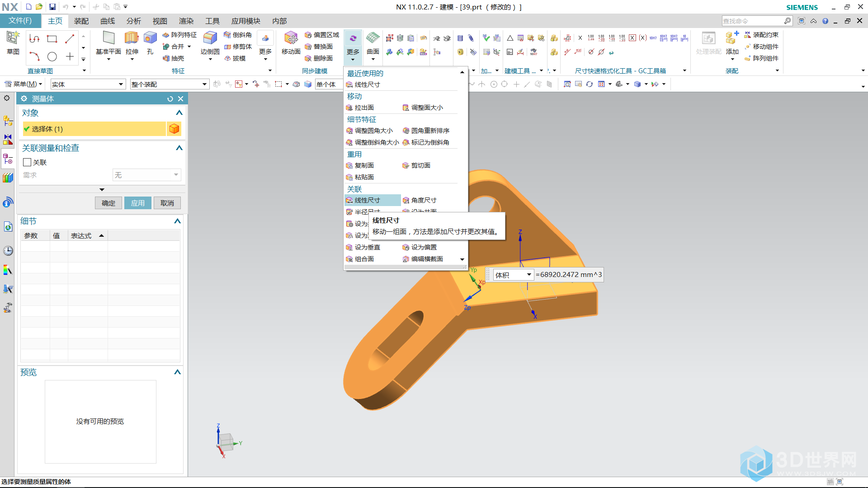Open the Requirement (需求) dropdown
Viewport: 868px width, 488px height.
[x=146, y=175]
